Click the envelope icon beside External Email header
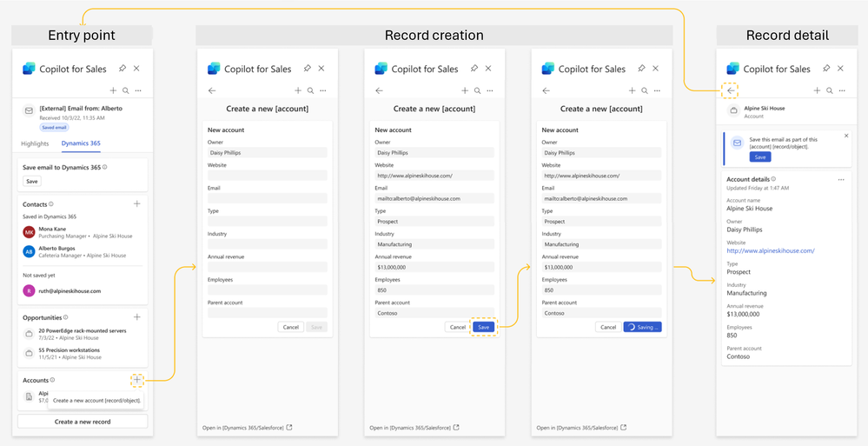The image size is (868, 446). pos(29,110)
